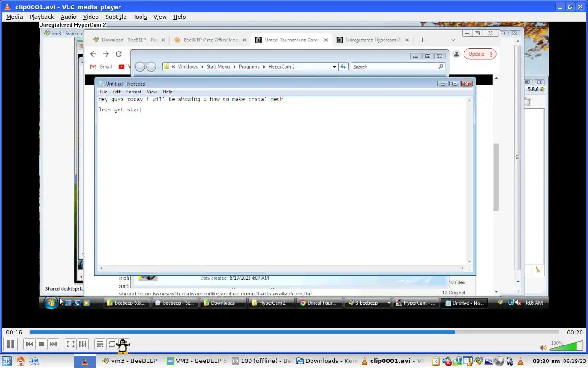Open the Media menu
Viewport: 588px width, 368px height.
pos(14,17)
